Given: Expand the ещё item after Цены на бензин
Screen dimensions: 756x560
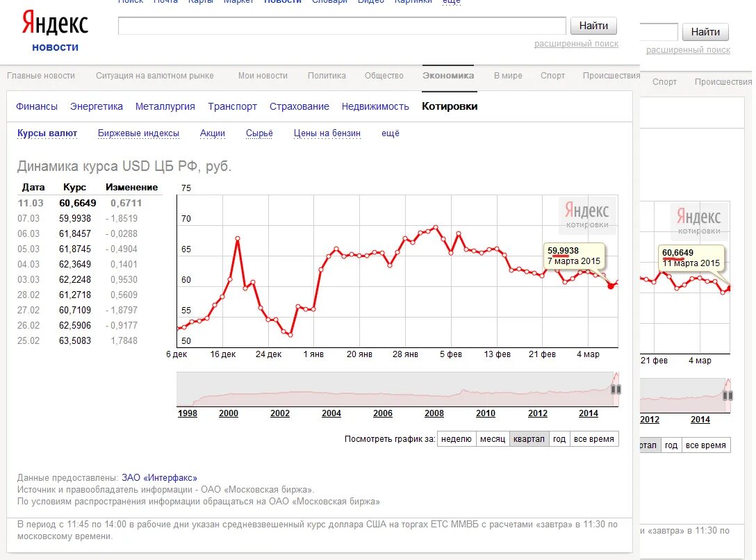Looking at the screenshot, I should pyautogui.click(x=391, y=133).
